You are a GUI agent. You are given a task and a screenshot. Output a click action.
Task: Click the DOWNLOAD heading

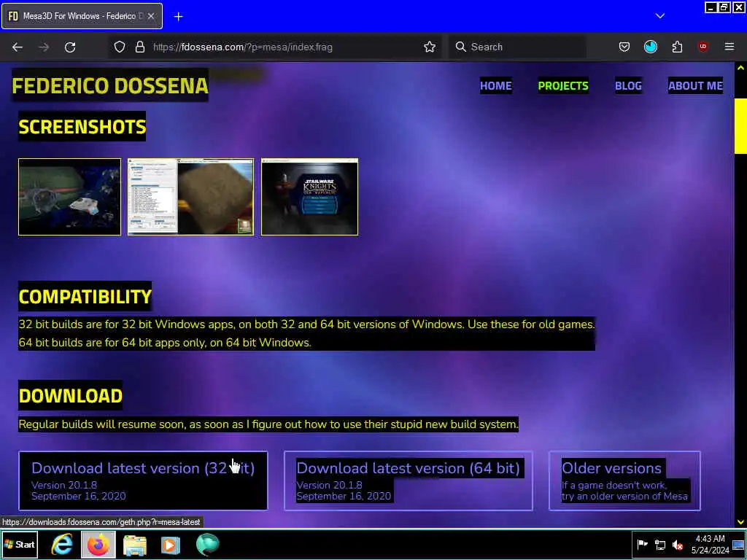coord(71,396)
